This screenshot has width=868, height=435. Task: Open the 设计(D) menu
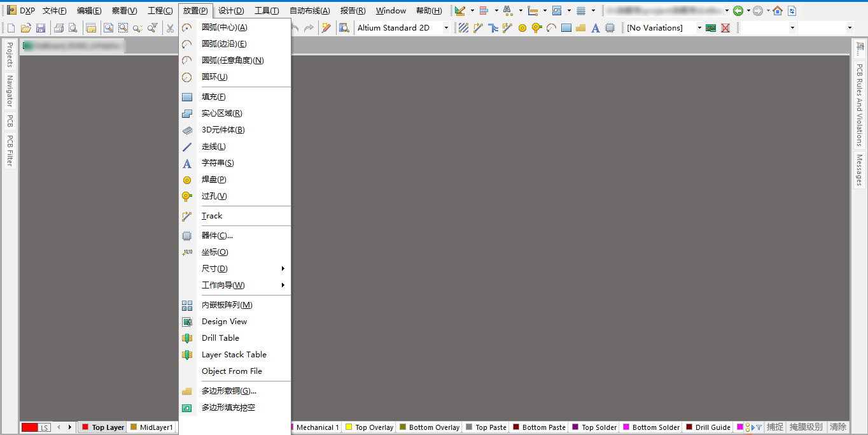pyautogui.click(x=230, y=11)
